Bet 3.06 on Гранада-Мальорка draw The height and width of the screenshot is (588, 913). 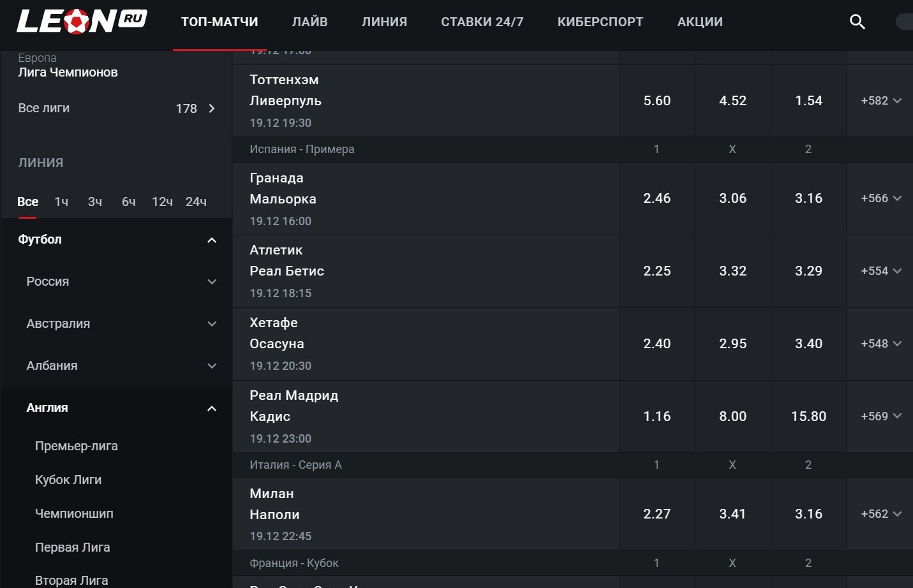732,198
